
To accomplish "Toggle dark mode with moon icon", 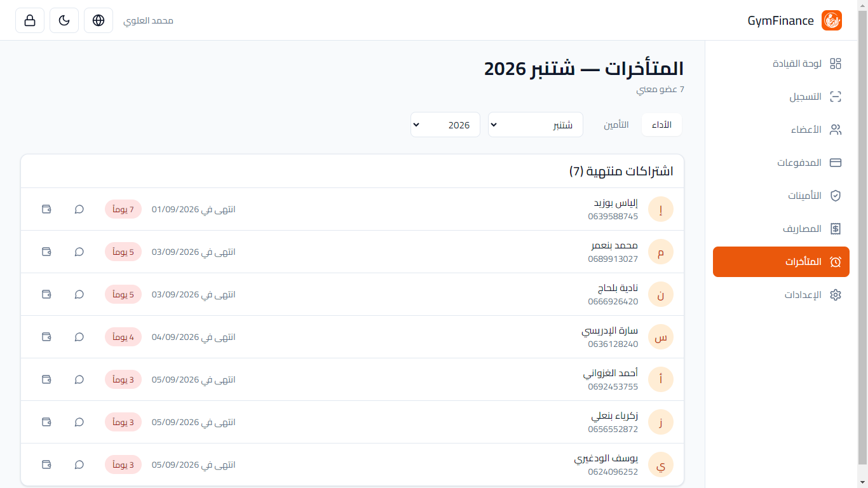I will point(64,20).
